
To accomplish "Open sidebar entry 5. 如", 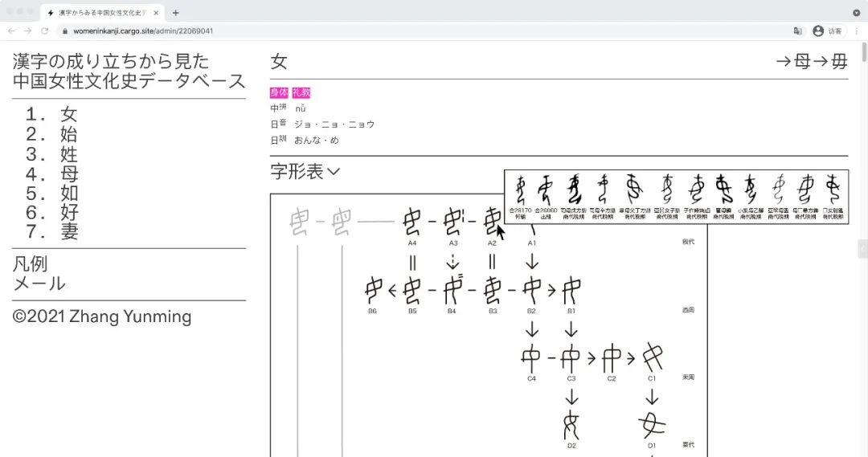I will (51, 193).
